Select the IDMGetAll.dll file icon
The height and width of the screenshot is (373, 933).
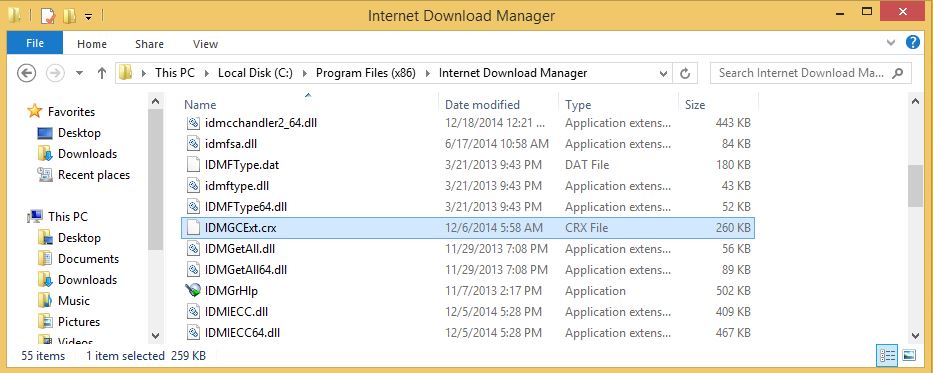192,249
